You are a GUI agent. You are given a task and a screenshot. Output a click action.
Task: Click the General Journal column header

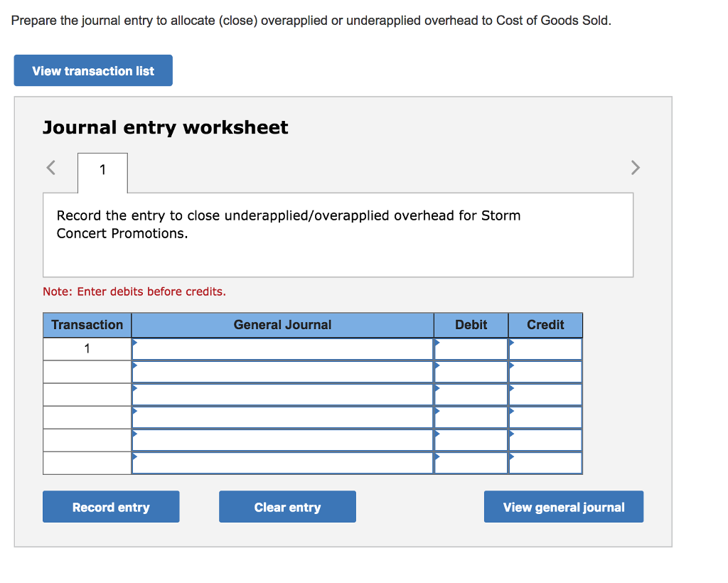point(282,324)
